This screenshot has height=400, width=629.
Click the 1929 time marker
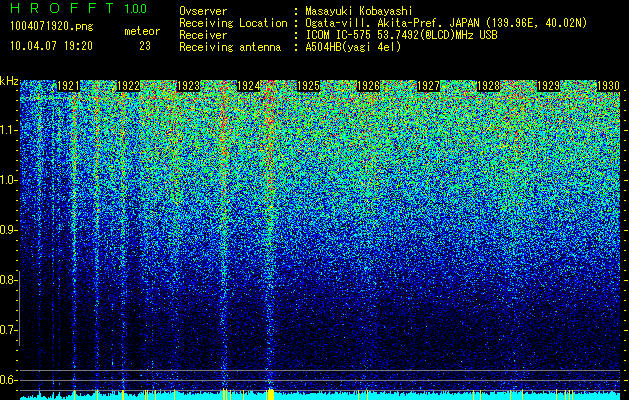point(548,86)
